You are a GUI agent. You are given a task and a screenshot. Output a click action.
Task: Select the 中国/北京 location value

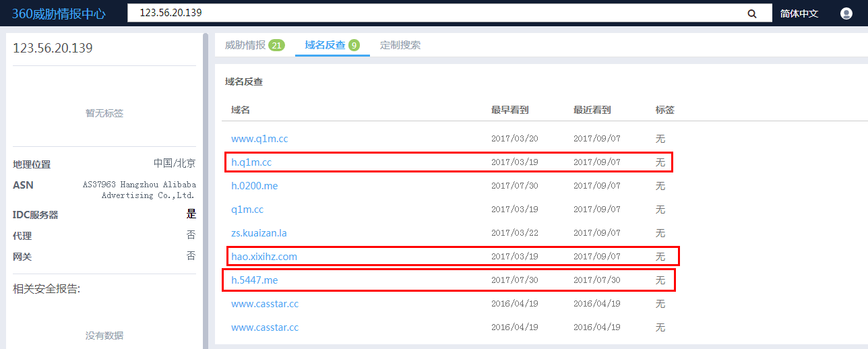pyautogui.click(x=175, y=163)
